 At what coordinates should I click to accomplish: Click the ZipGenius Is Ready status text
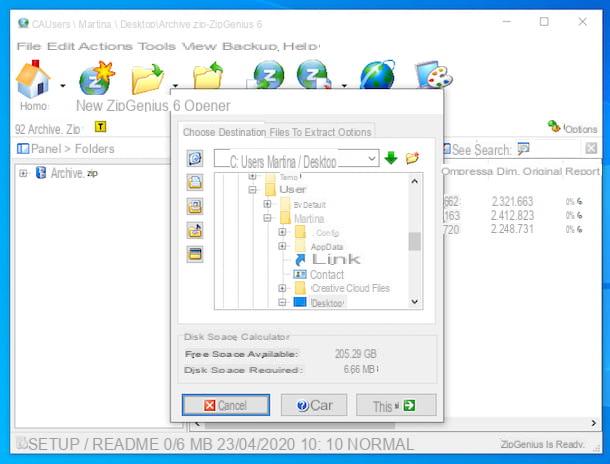[542, 444]
